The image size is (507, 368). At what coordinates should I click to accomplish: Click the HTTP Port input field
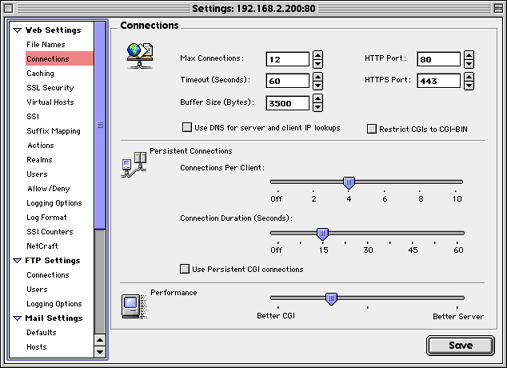click(439, 60)
